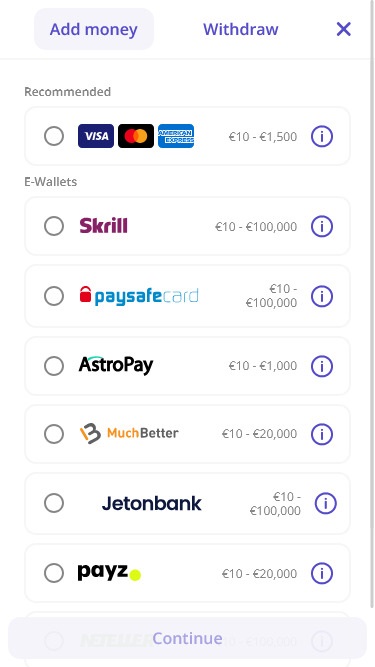Screen dimensions: 375x667
Task: Show Jetonbank info icon
Action: tap(325, 504)
